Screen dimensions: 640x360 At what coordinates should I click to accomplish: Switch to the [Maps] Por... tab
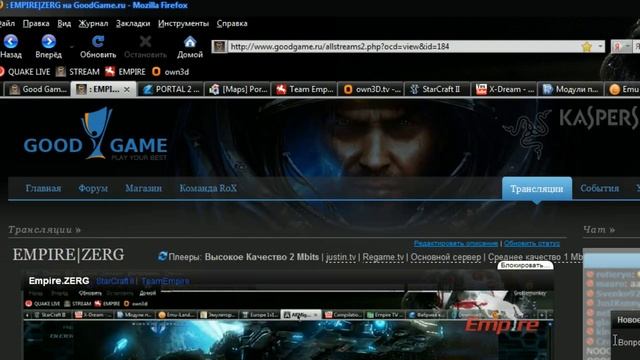pos(238,89)
